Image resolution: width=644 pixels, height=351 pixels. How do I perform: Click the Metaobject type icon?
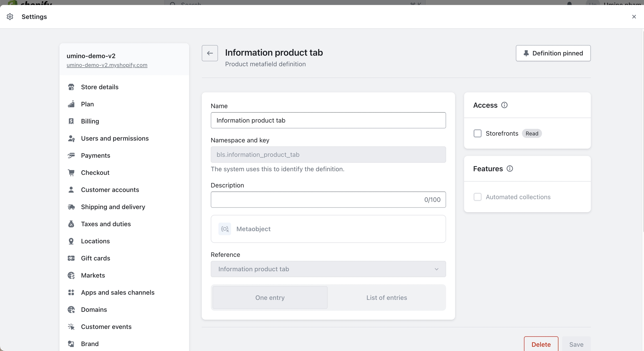[225, 229]
